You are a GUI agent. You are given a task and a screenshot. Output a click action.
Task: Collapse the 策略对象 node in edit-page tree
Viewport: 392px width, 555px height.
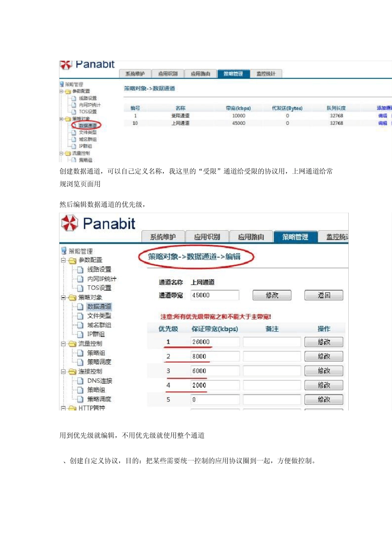[x=64, y=298]
